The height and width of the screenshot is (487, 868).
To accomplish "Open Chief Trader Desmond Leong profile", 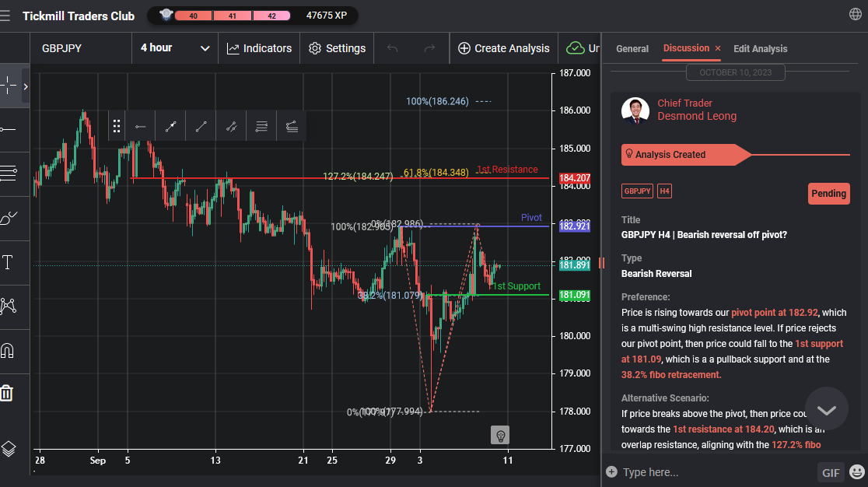I will (x=696, y=110).
